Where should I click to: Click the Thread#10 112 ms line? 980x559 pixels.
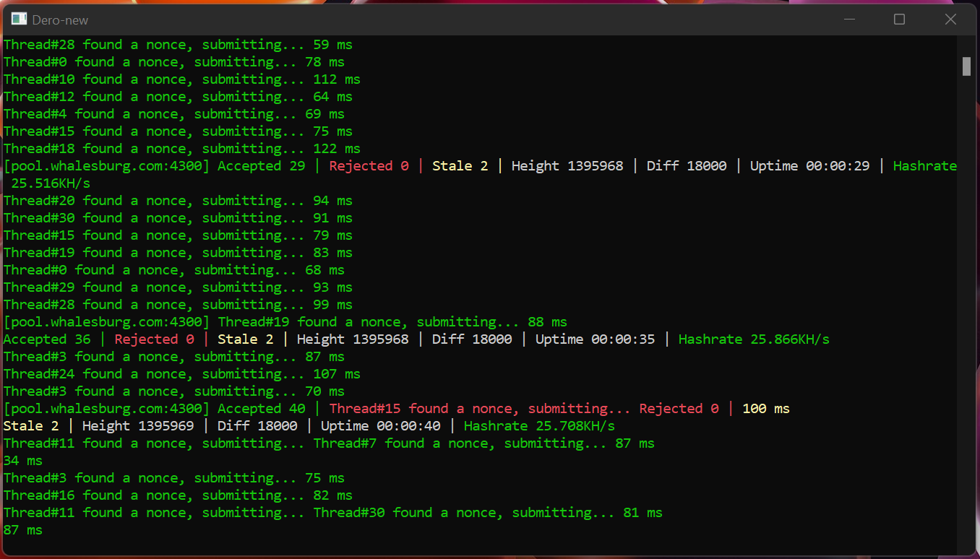[182, 79]
